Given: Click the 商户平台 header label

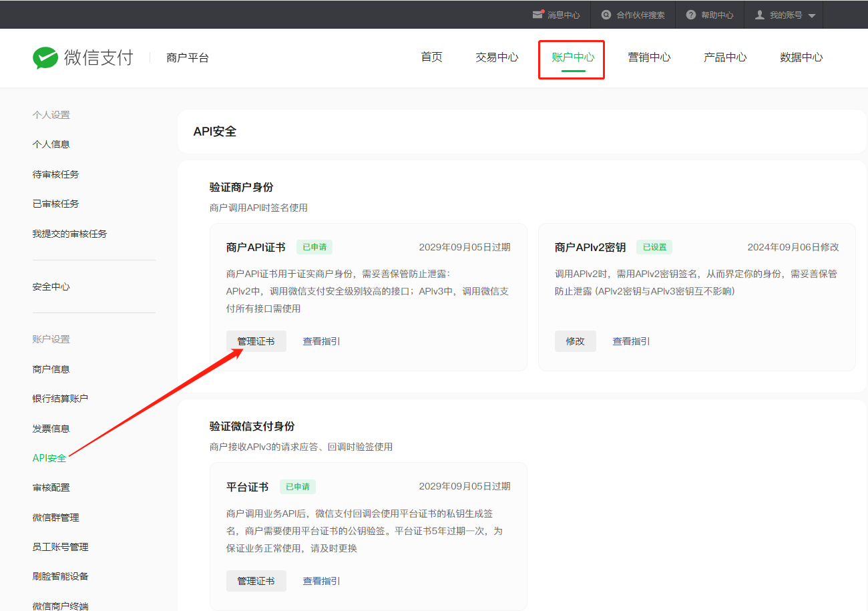Looking at the screenshot, I should (188, 58).
